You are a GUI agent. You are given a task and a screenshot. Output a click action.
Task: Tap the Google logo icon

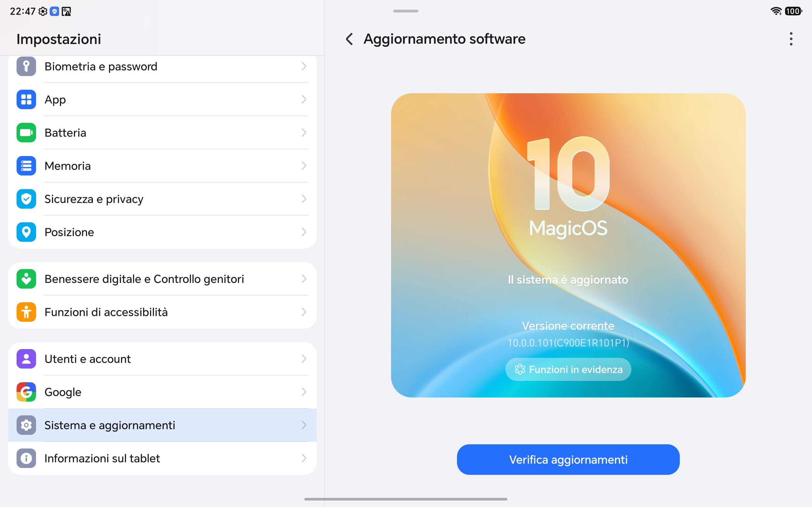point(26,392)
